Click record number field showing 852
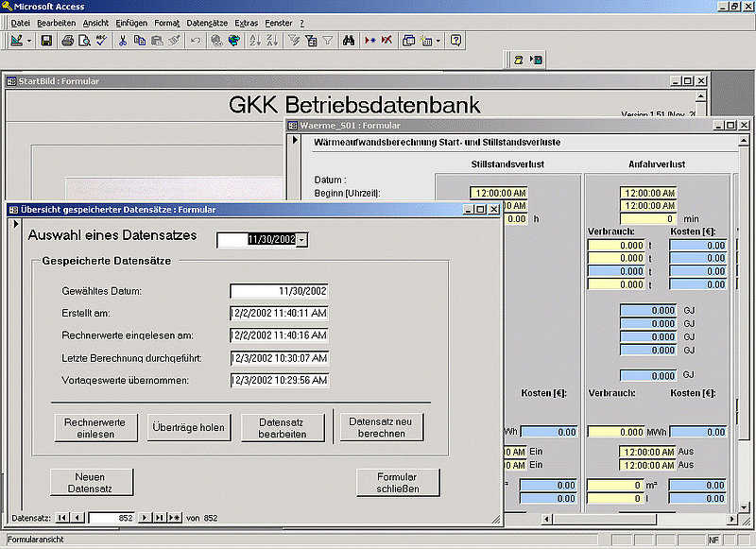756x549 pixels. (112, 518)
